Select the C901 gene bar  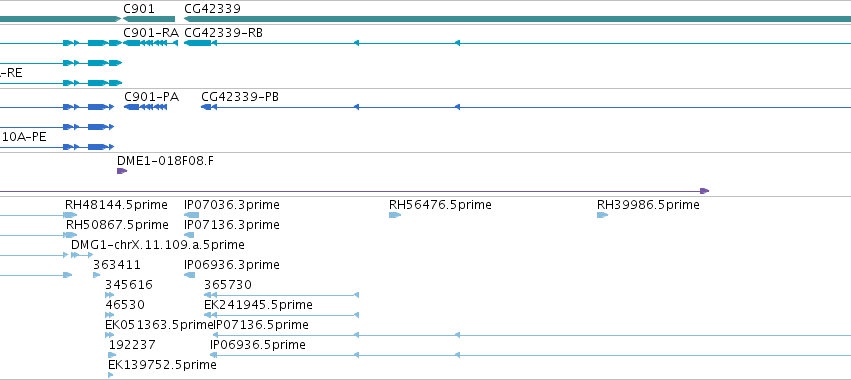(149, 19)
